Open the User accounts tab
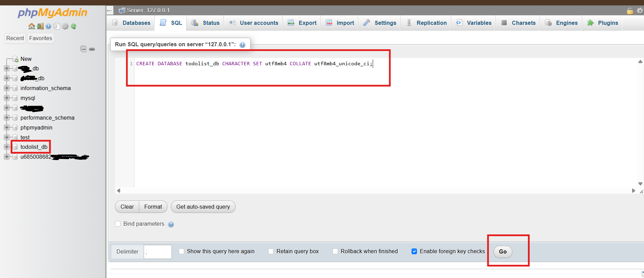This screenshot has height=278, width=644. 254,23
